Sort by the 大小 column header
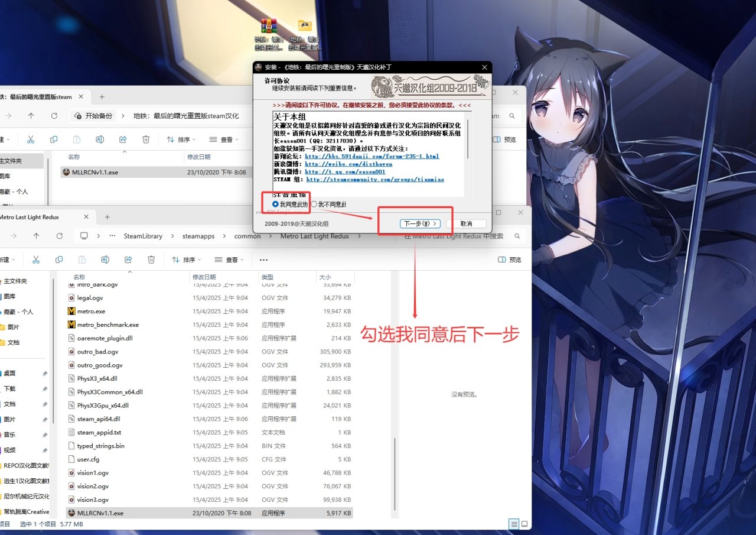The width and height of the screenshot is (756, 535). 335,277
